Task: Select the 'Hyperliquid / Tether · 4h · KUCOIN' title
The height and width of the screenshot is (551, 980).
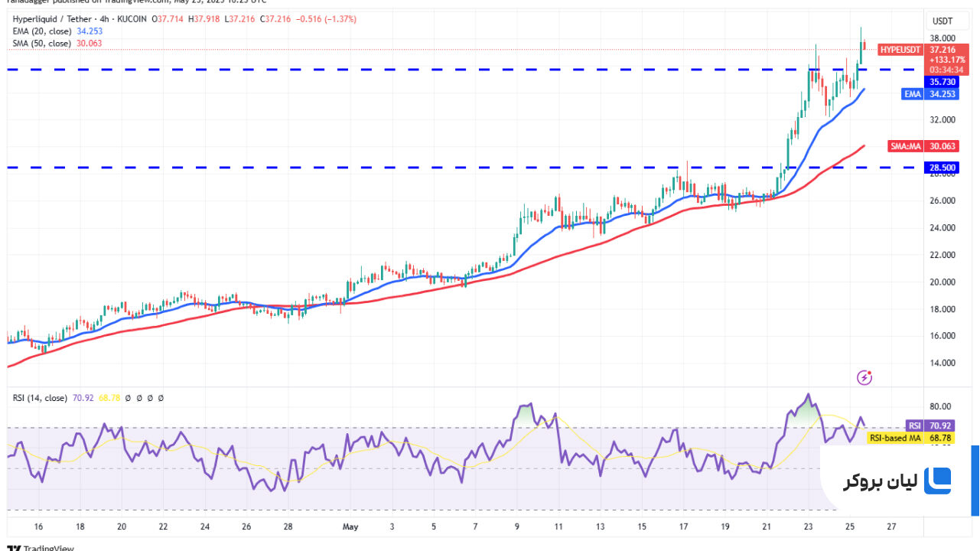Action: tap(80, 18)
